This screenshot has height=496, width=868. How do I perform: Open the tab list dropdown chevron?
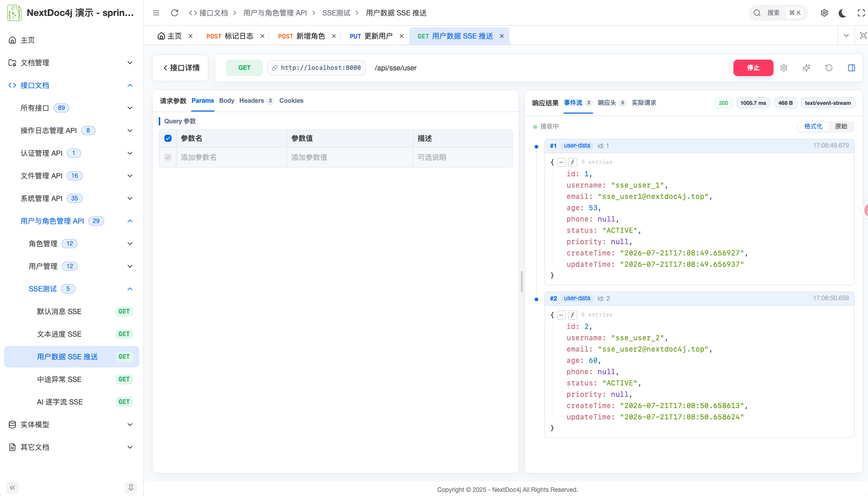click(846, 35)
